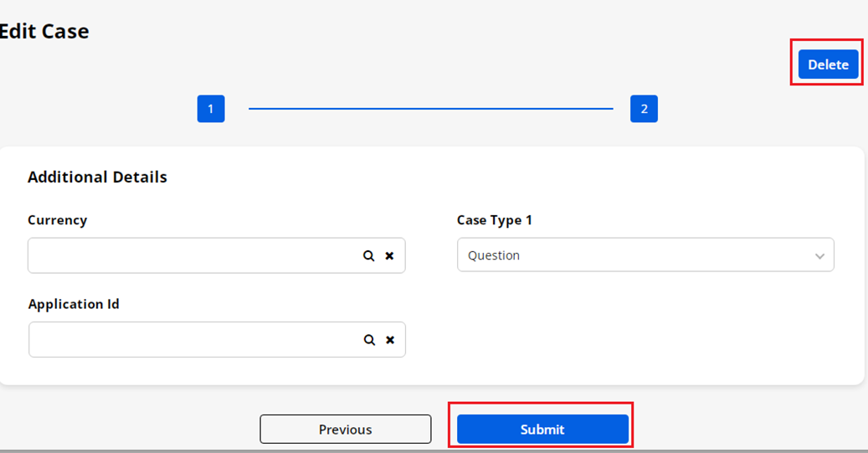Submit the edited case

pyautogui.click(x=542, y=429)
